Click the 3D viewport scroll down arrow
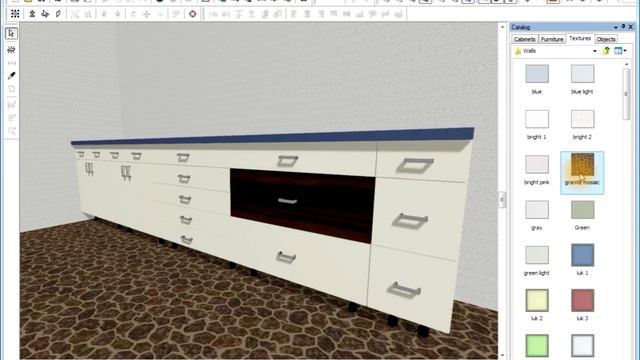The image size is (640, 360). point(502,356)
